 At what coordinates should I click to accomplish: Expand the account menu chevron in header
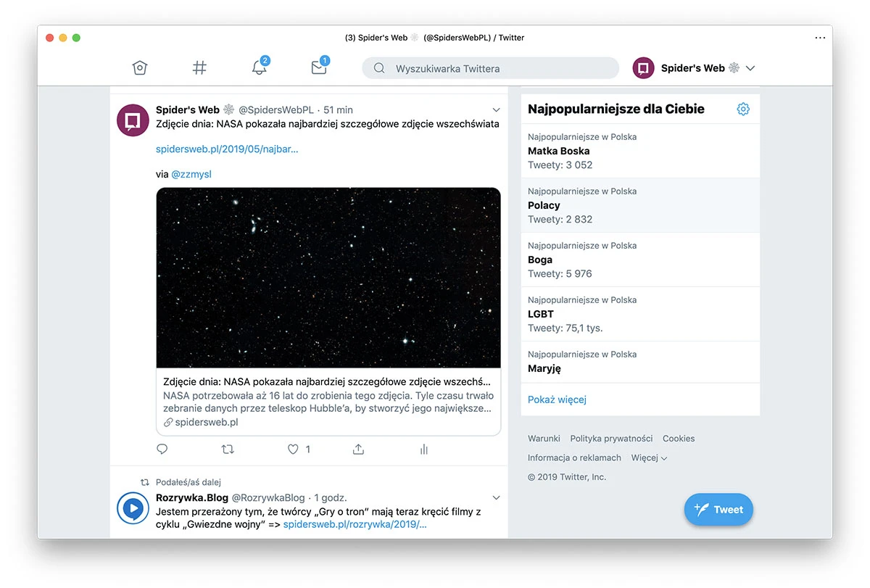click(750, 68)
